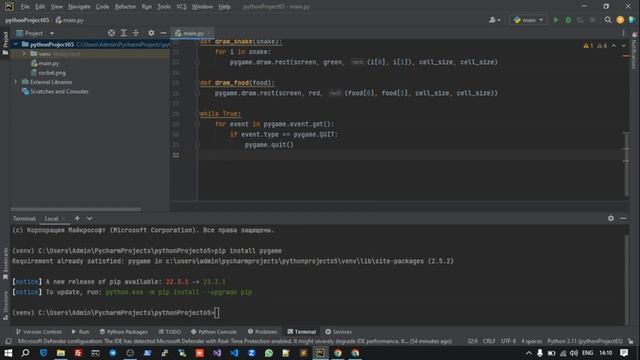Toggle the Notifications side panel stripe
The width and height of the screenshot is (640, 360).
pos(634,51)
